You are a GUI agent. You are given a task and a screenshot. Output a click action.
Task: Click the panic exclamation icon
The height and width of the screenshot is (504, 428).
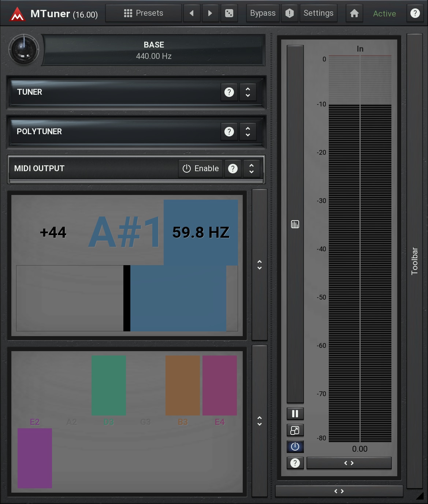coord(290,13)
